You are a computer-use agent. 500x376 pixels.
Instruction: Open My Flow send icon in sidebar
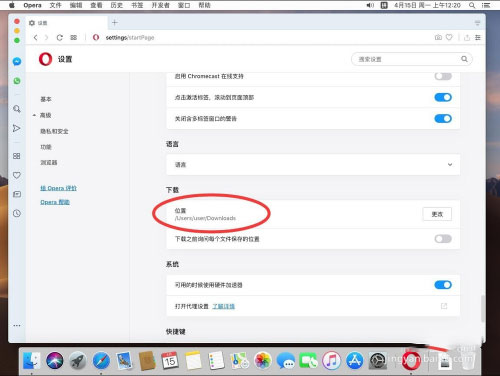16,128
